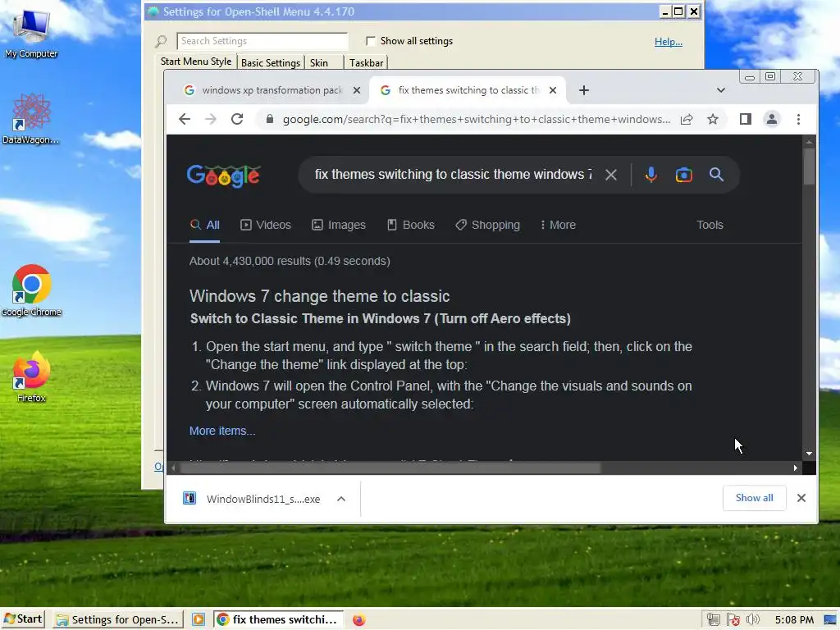This screenshot has width=840, height=630.
Task: Select the Shopping results tab
Action: (487, 225)
